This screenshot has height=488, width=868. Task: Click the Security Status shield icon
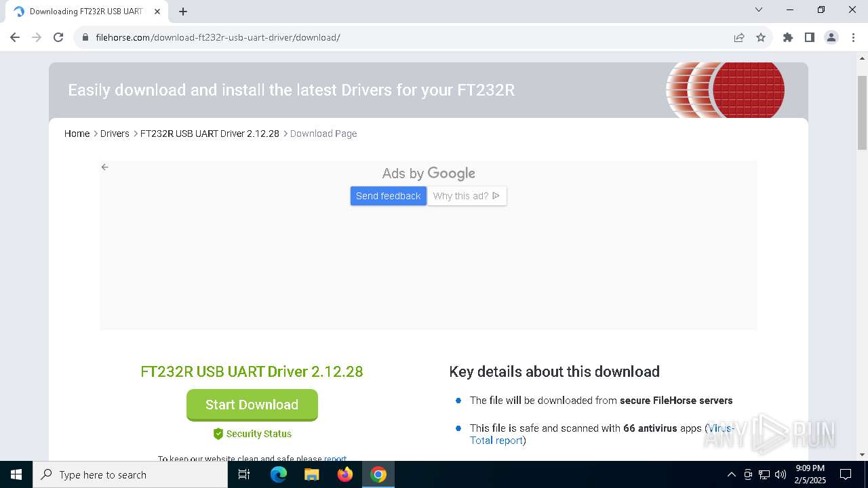tap(218, 434)
